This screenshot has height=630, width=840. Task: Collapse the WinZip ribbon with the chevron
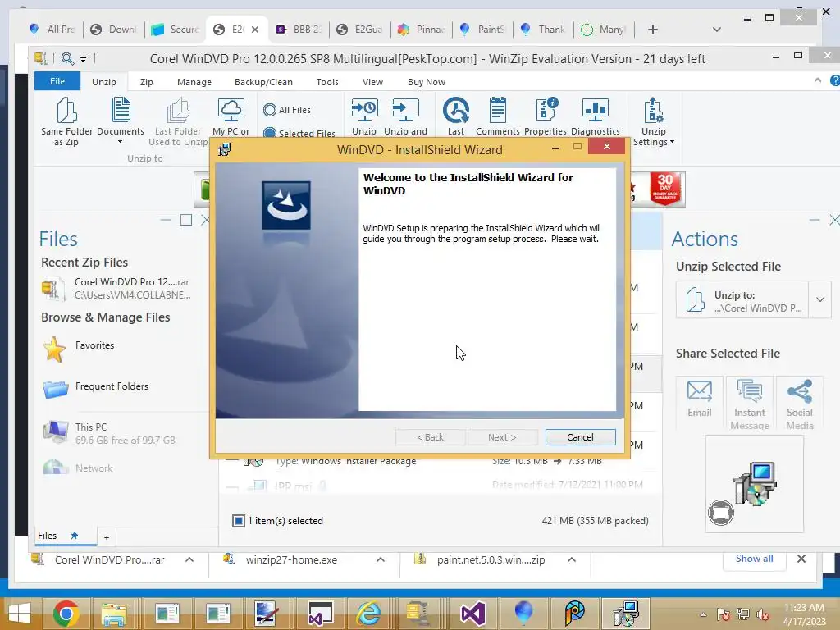click(x=818, y=80)
